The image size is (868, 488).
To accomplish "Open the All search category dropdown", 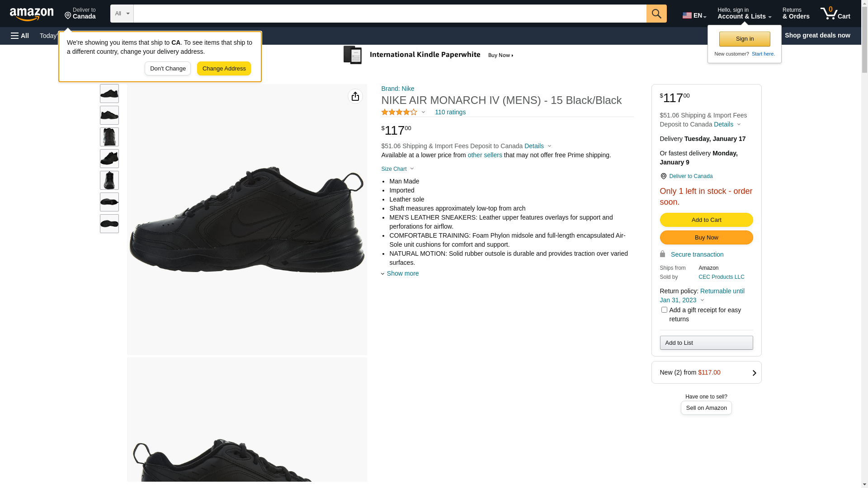I will tap(122, 14).
